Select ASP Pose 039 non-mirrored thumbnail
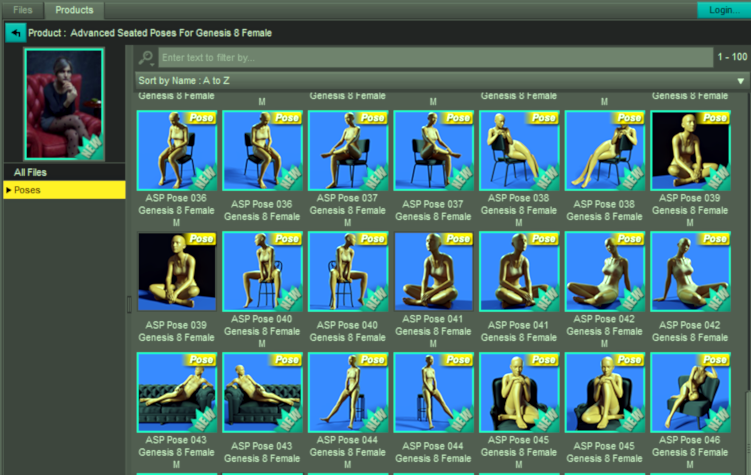 [177, 271]
